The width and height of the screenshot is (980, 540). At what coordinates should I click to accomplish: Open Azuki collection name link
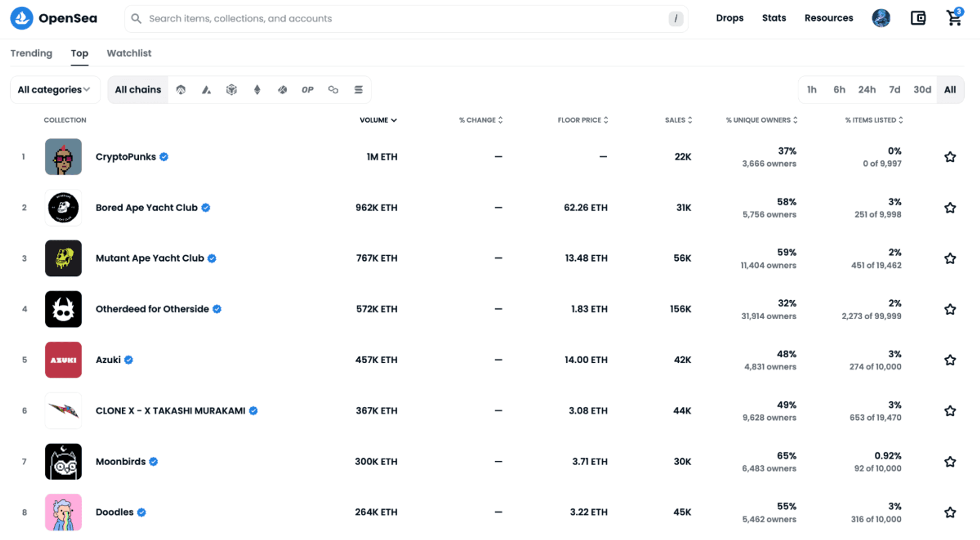[x=108, y=360]
